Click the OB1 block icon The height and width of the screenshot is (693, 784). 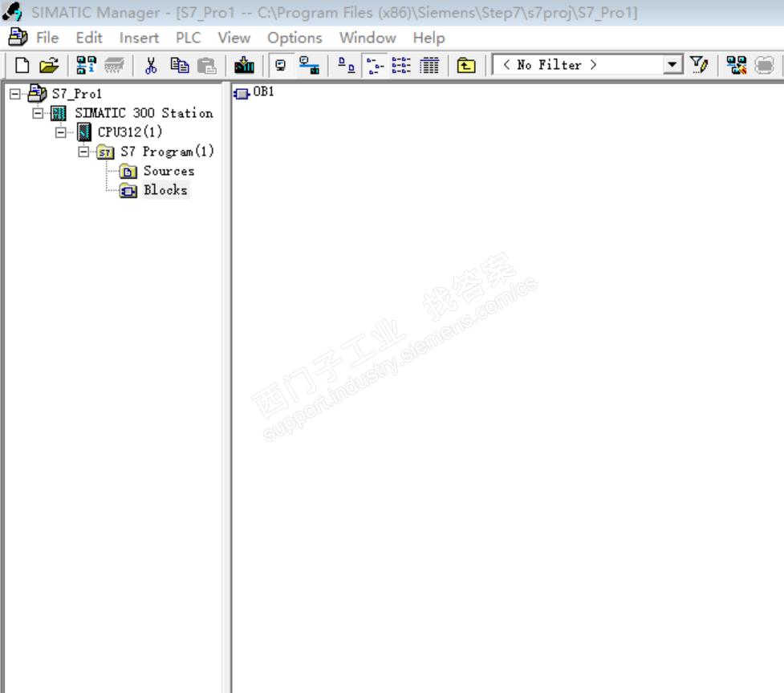[x=242, y=93]
